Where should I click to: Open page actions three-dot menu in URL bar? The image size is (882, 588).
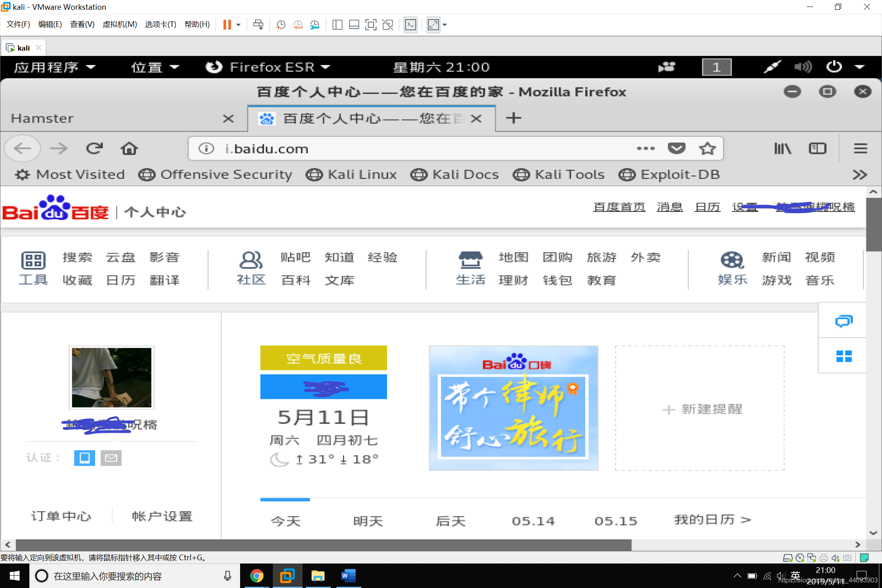(646, 148)
